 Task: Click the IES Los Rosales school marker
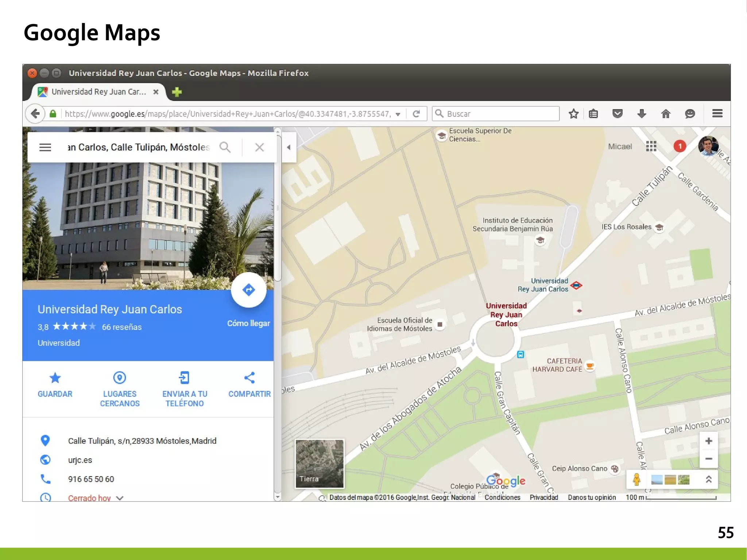[659, 227]
